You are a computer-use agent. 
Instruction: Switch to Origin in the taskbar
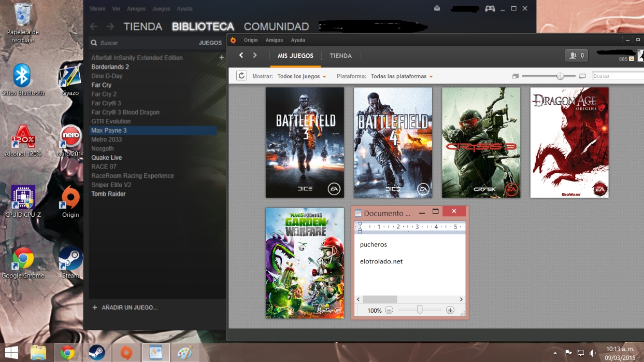coord(126,353)
